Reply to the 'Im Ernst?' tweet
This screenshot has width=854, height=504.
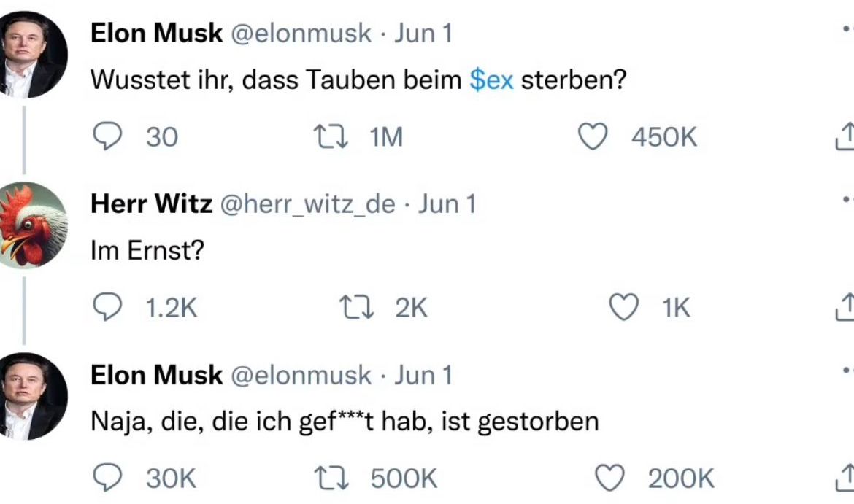click(109, 308)
